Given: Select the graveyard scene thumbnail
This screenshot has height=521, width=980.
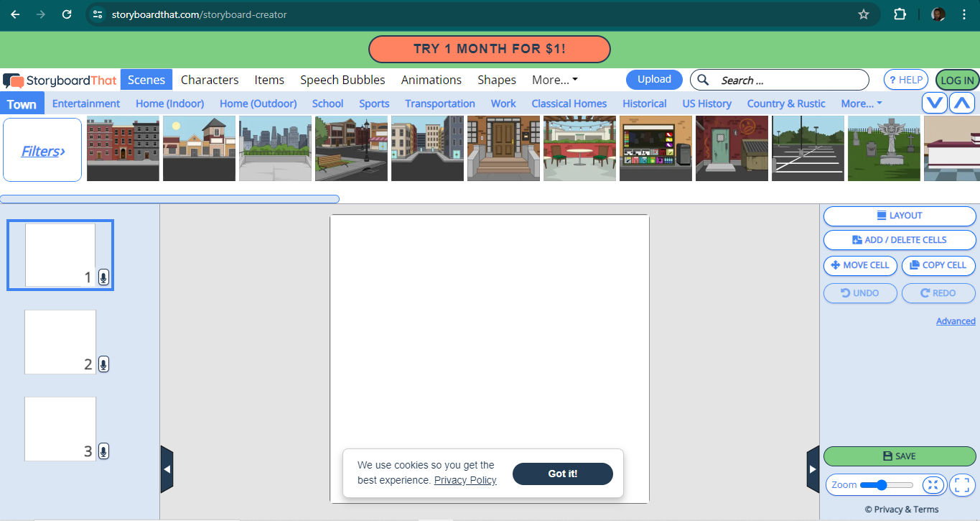Looking at the screenshot, I should pos(883,148).
